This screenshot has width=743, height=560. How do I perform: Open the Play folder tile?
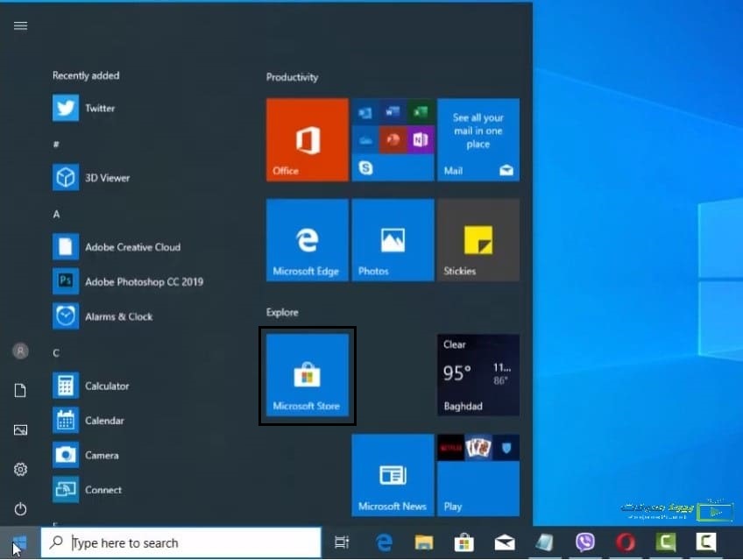[478, 475]
